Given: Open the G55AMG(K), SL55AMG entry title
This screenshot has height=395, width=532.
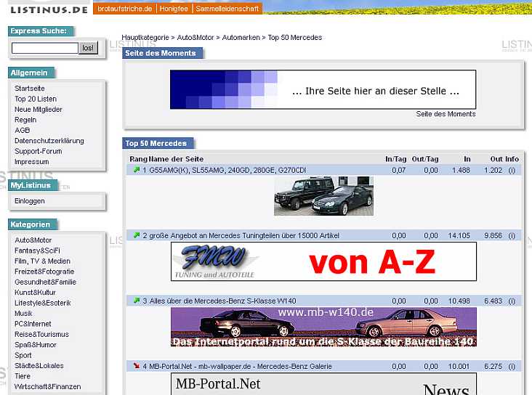Looking at the screenshot, I should click(x=227, y=170).
